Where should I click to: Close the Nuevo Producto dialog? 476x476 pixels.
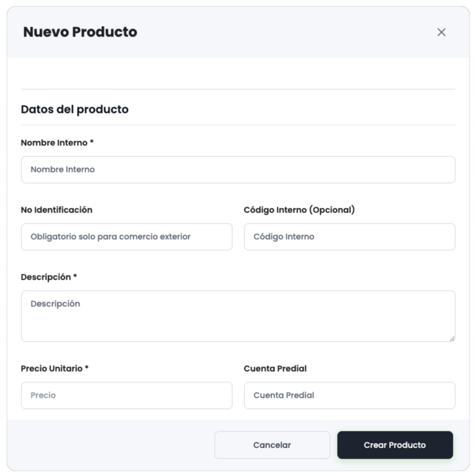(441, 32)
